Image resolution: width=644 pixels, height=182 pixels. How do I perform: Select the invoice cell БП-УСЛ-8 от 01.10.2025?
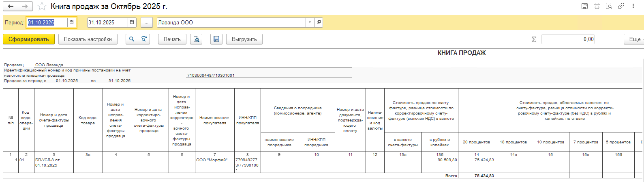pyautogui.click(x=54, y=162)
